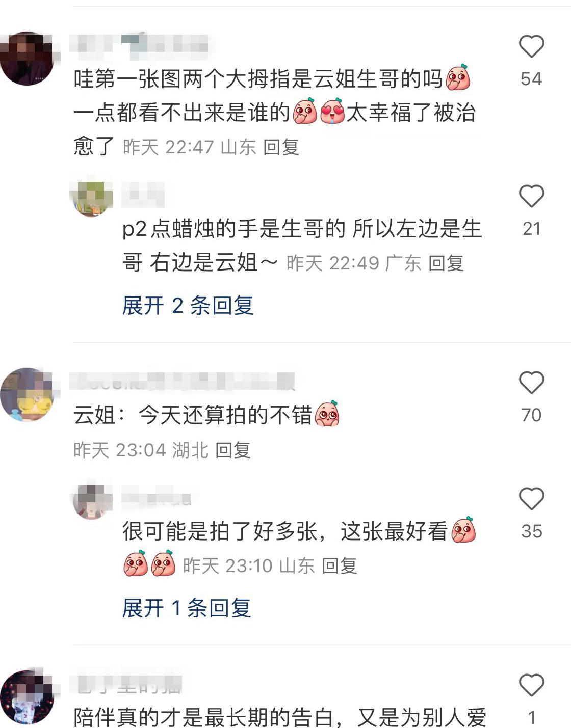Like the 云姐 comment with 70 likes
This screenshot has height=728, width=571.
(x=531, y=383)
